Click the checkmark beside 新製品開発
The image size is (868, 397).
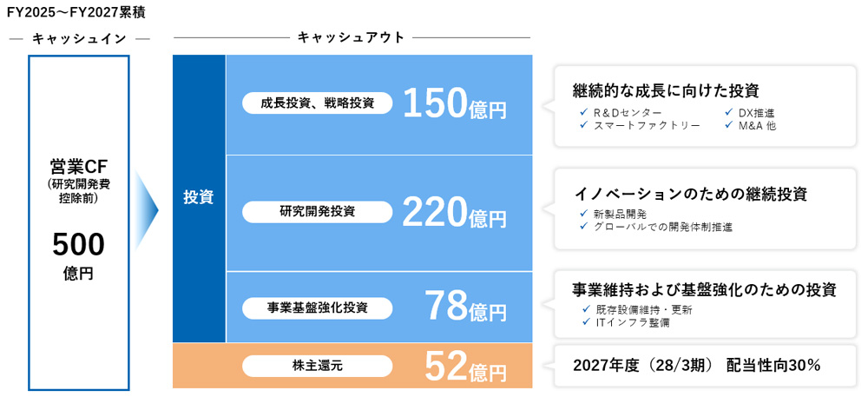coord(583,214)
